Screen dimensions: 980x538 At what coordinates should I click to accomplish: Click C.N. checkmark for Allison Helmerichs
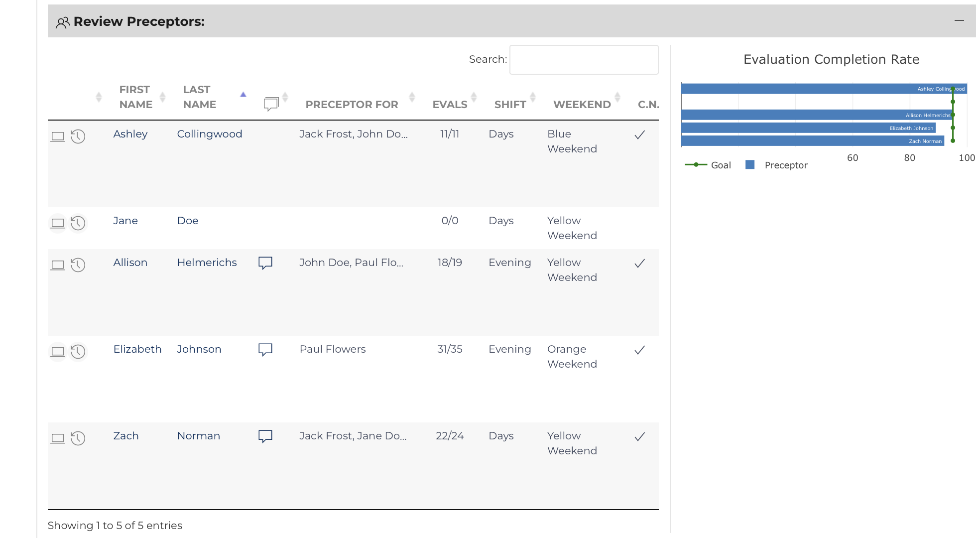pyautogui.click(x=640, y=263)
